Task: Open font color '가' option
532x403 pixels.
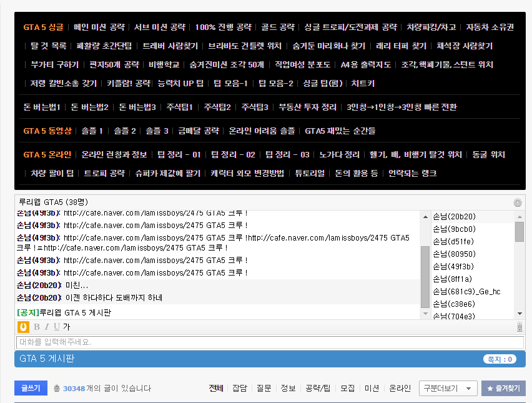Action: point(66,327)
